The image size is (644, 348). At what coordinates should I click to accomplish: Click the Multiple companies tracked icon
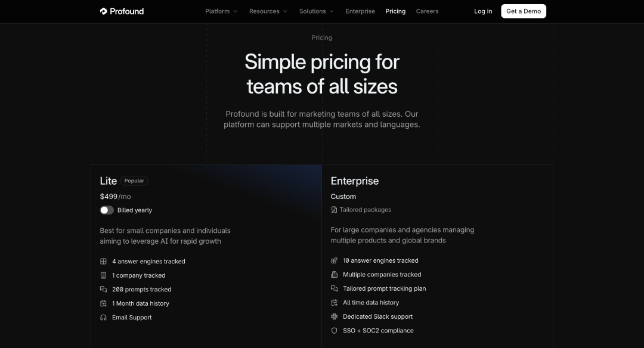point(334,275)
